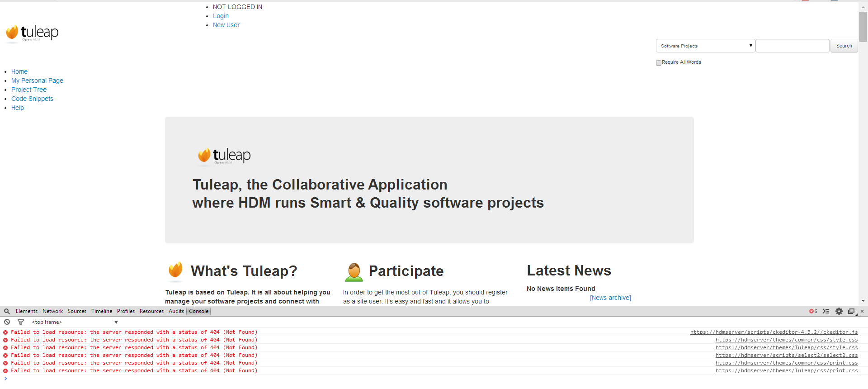The height and width of the screenshot is (389, 868).
Task: Open the Software Projects search dropdown
Action: 705,46
